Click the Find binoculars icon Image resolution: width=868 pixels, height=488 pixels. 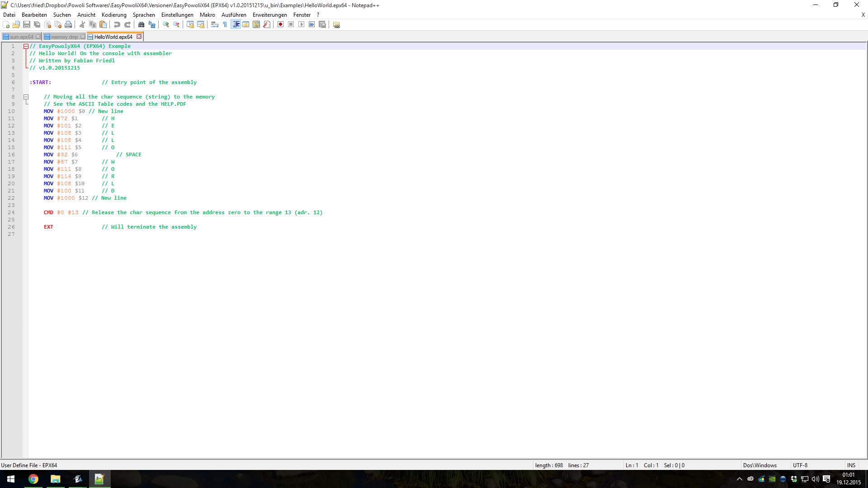[x=142, y=24]
